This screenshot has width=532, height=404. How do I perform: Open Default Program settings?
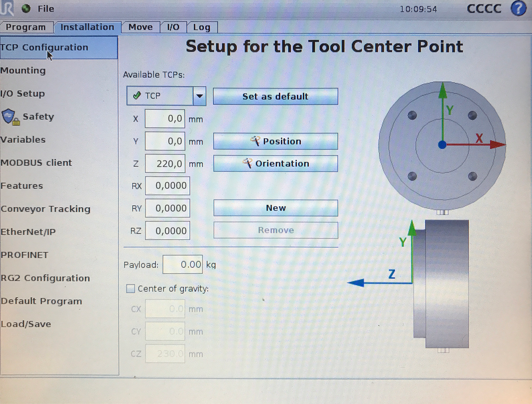tap(41, 301)
